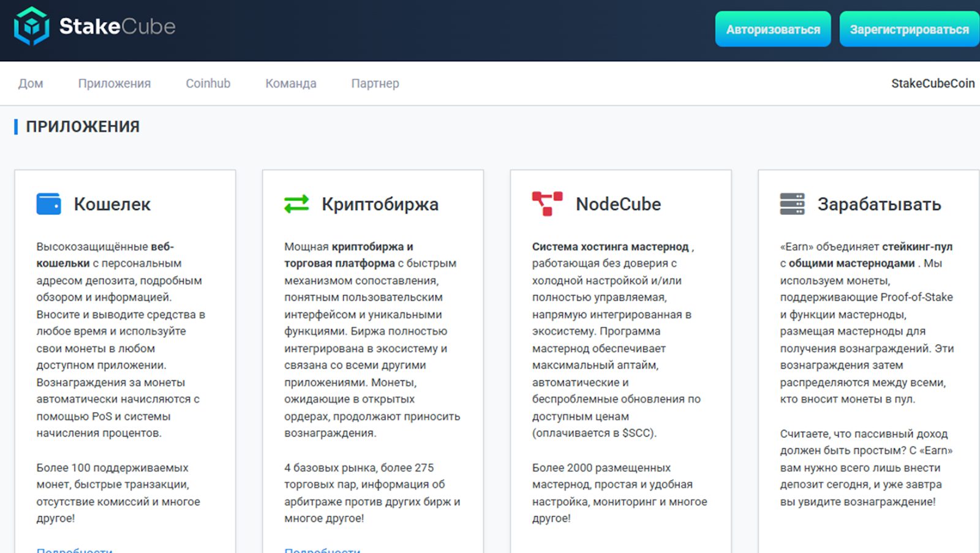Click the bold text 'криптобиржа и'

pos(372,247)
